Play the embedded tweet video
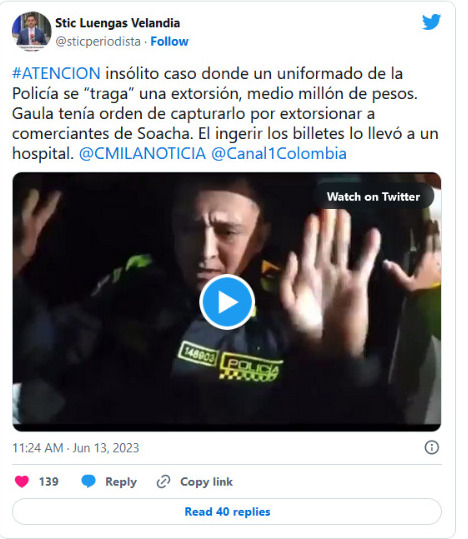The height and width of the screenshot is (539, 468). [227, 302]
